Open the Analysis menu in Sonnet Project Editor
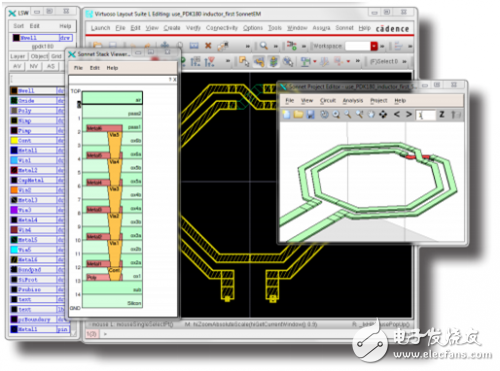Screen dimensions: 500x371 [353, 100]
